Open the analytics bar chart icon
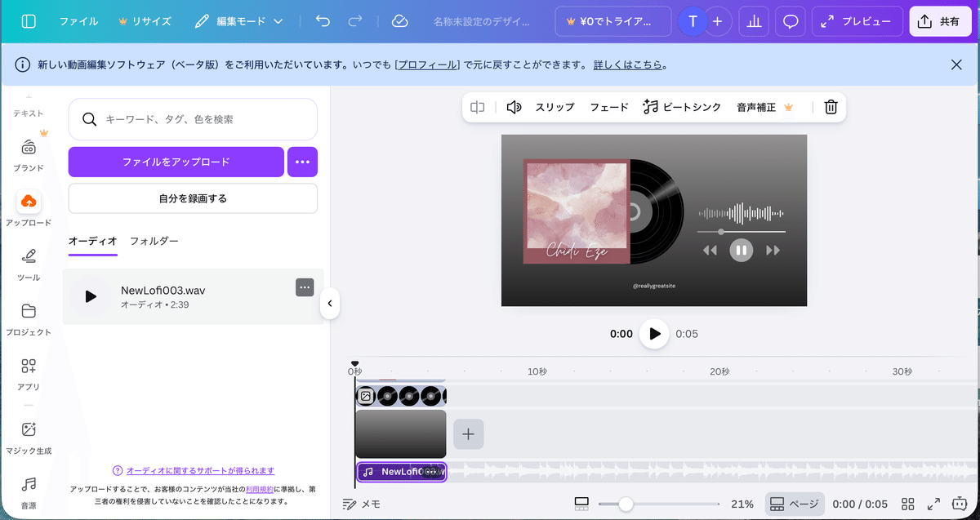The image size is (980, 520). 754,22
